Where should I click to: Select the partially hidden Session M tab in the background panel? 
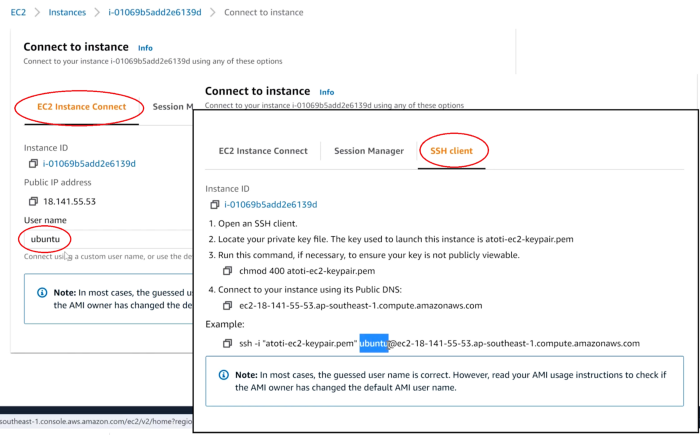tap(173, 107)
